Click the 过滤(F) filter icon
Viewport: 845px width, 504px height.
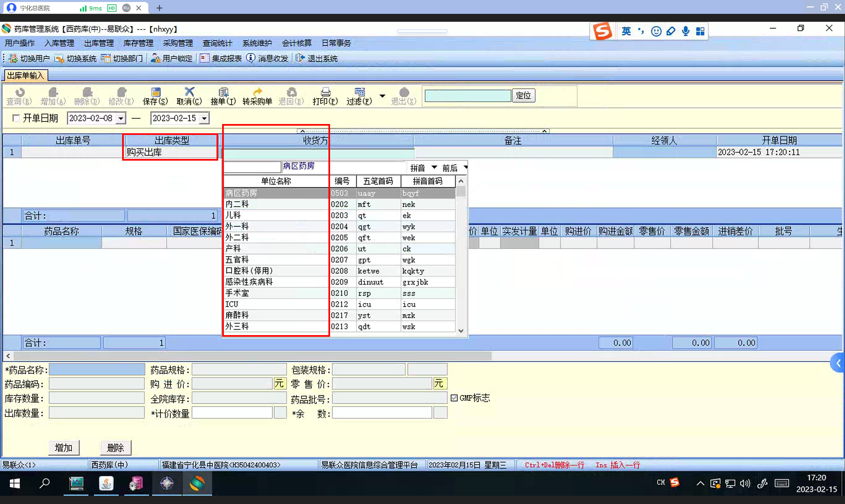point(359,92)
